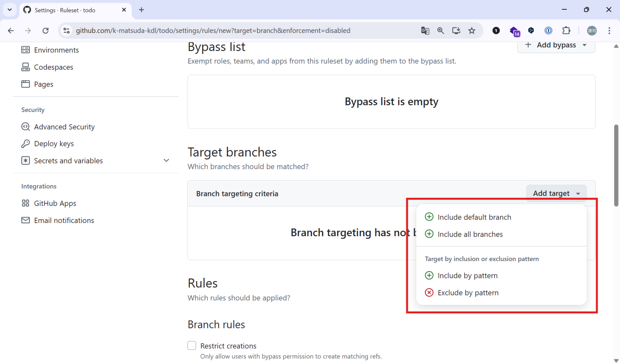Reload the page with refresh button
The image size is (620, 364).
coord(45,31)
